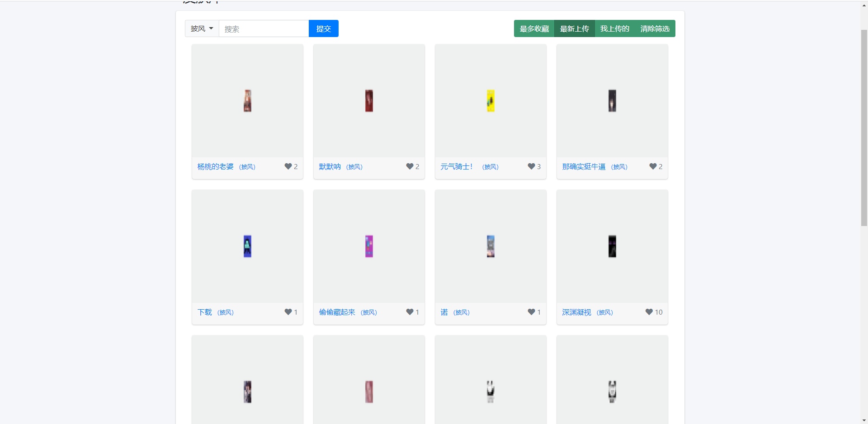Click the (披风) tag on 元气骑士!

[x=491, y=167]
